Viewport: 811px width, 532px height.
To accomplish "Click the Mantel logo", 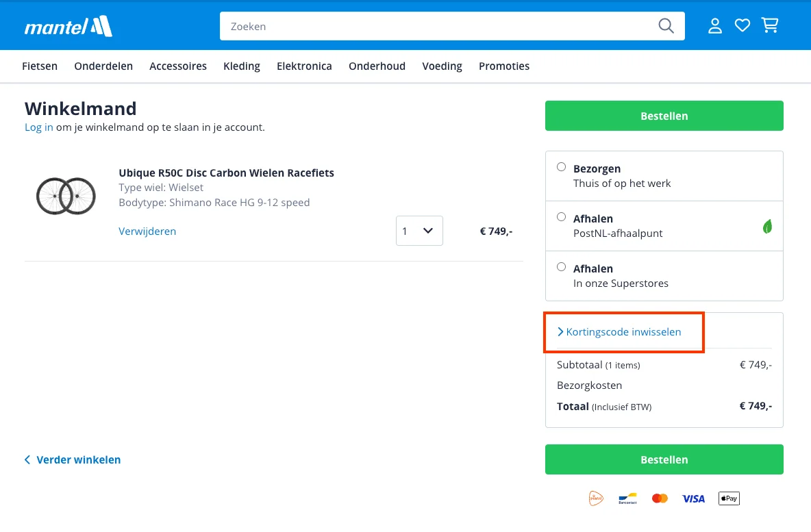I will pos(68,27).
